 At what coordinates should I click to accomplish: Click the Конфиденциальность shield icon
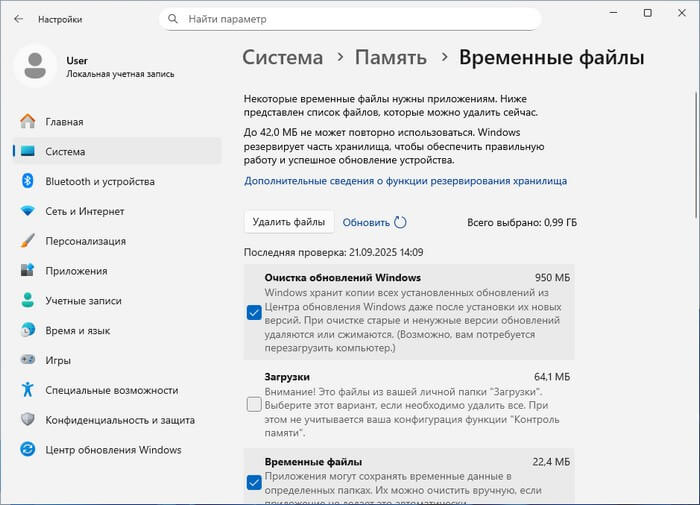(28, 419)
